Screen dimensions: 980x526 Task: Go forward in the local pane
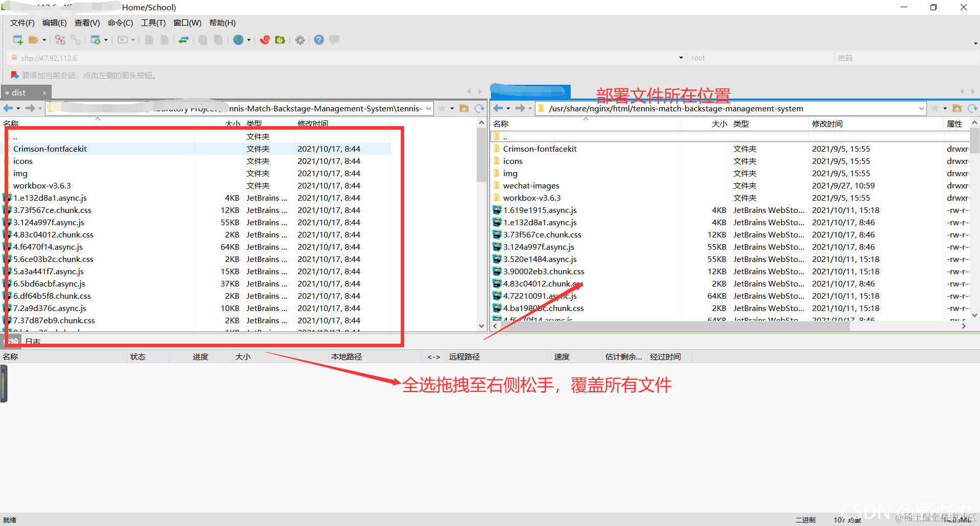click(30, 108)
